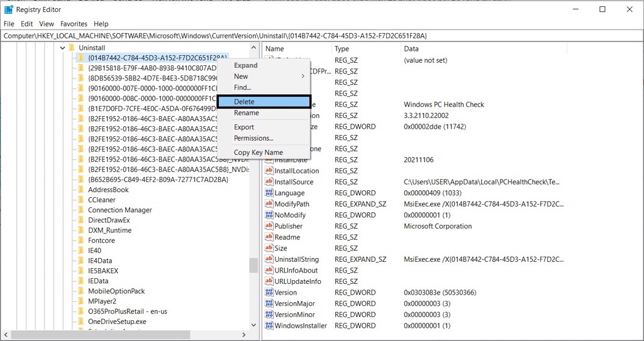This screenshot has width=644, height=341.
Task: Select the {B652B695-C849-4EF2-B09A-72771C7AD2BA} key
Action: [x=158, y=180]
